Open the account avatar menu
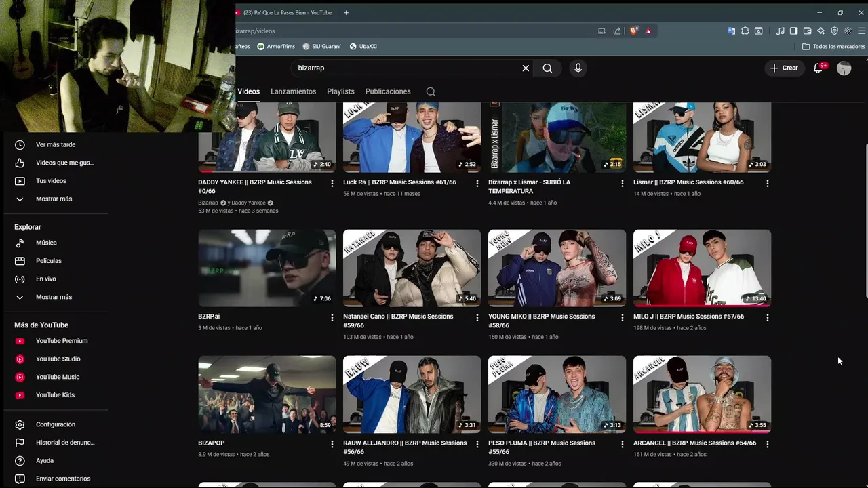 pos(844,68)
